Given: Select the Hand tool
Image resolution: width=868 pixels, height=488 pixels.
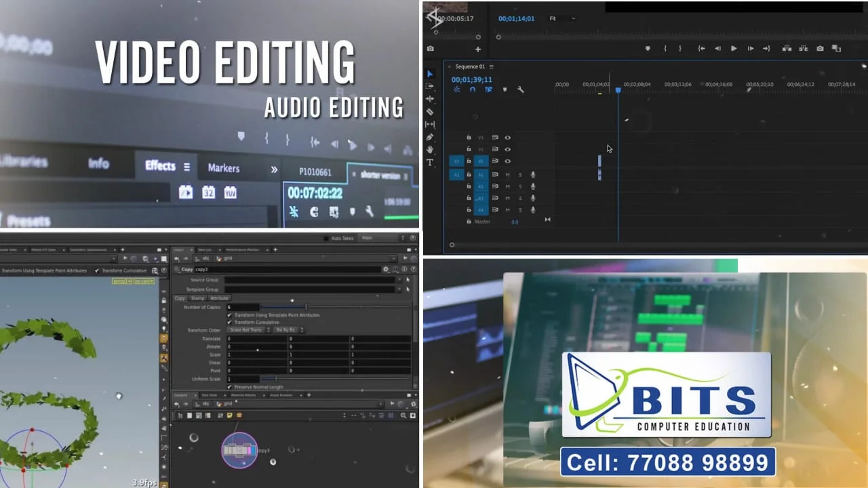Looking at the screenshot, I should click(430, 150).
